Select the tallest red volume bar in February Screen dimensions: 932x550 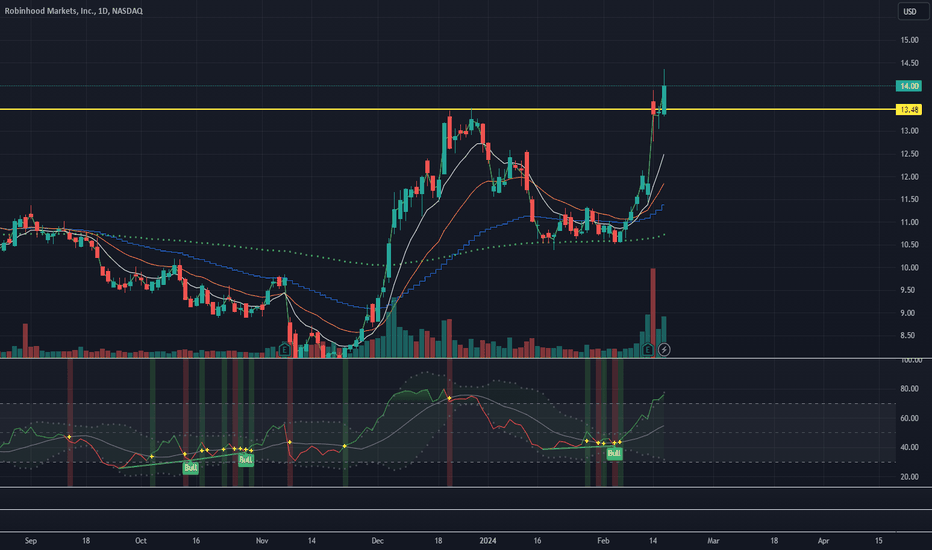(x=653, y=312)
